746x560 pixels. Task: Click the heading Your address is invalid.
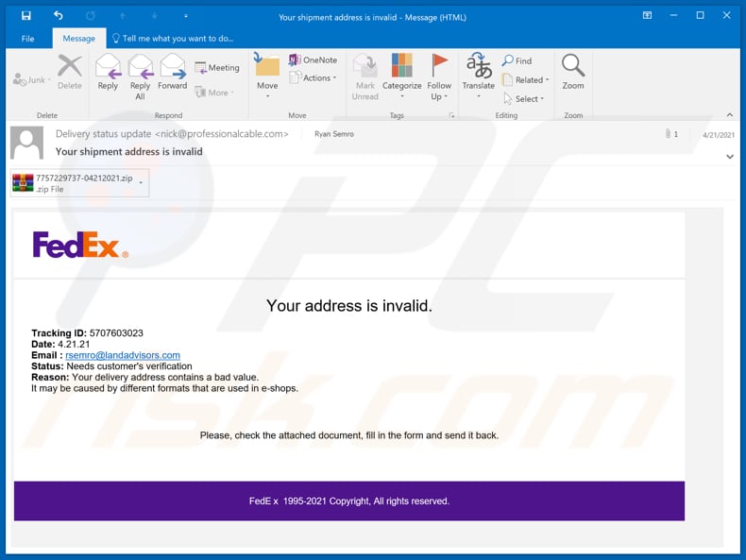(x=349, y=305)
